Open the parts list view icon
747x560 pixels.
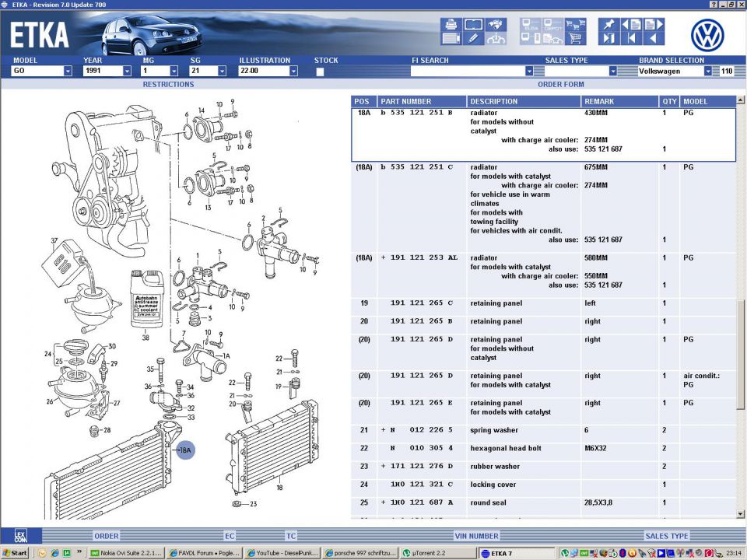click(x=451, y=39)
